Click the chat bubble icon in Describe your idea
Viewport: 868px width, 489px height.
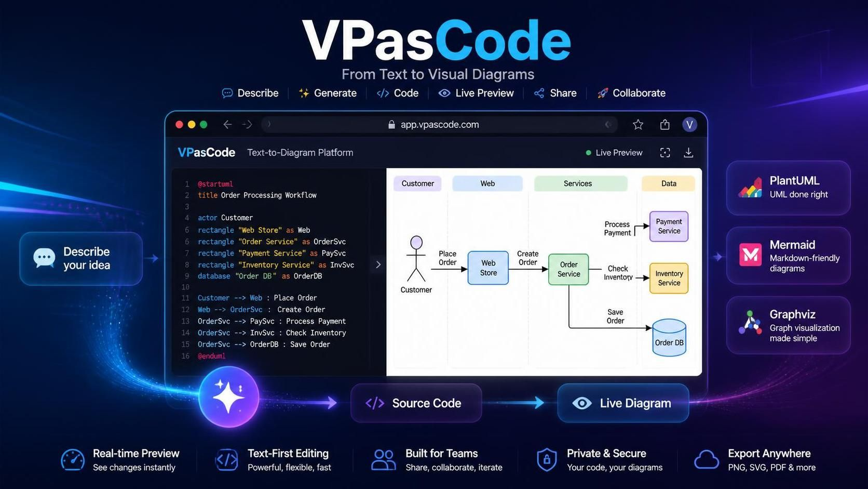coord(44,258)
